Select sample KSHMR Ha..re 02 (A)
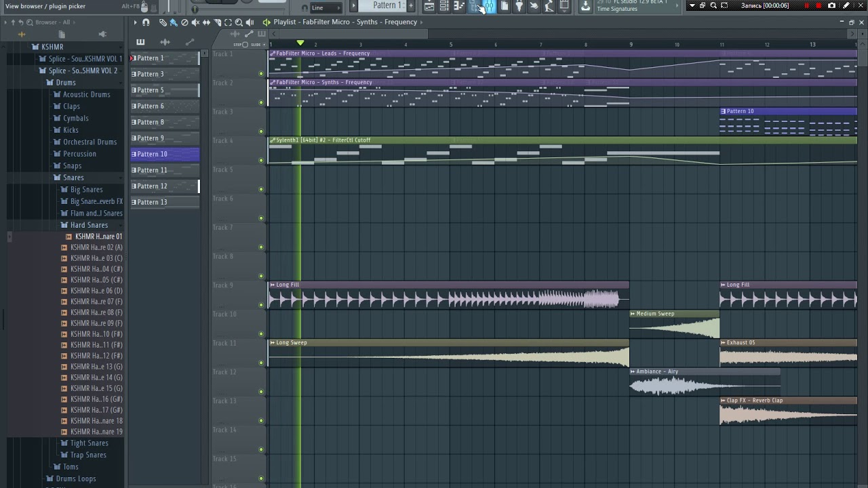 (96, 247)
